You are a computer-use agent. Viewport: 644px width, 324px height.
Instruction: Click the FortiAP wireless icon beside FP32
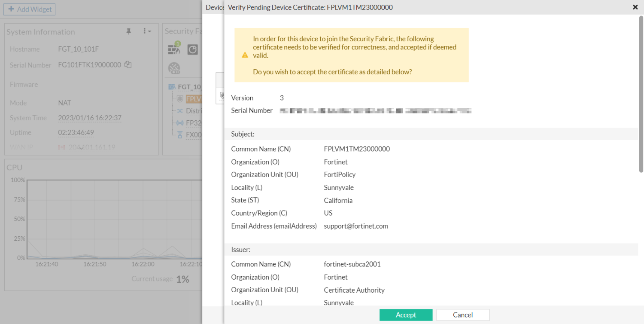click(180, 122)
